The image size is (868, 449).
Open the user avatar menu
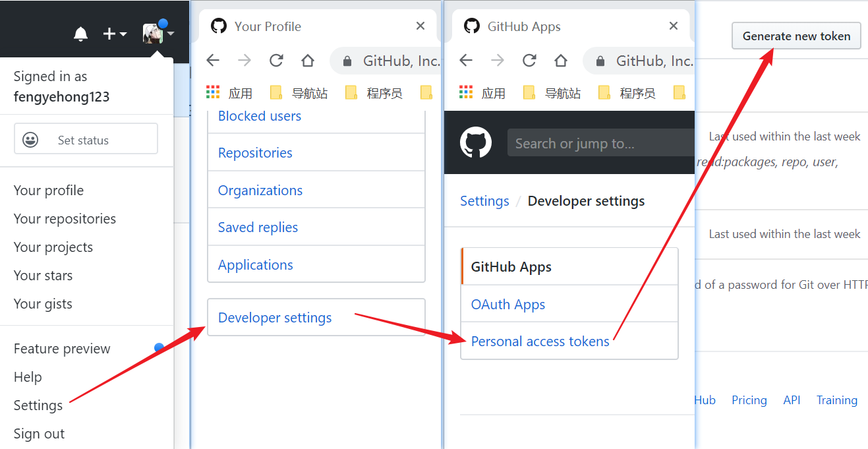158,32
